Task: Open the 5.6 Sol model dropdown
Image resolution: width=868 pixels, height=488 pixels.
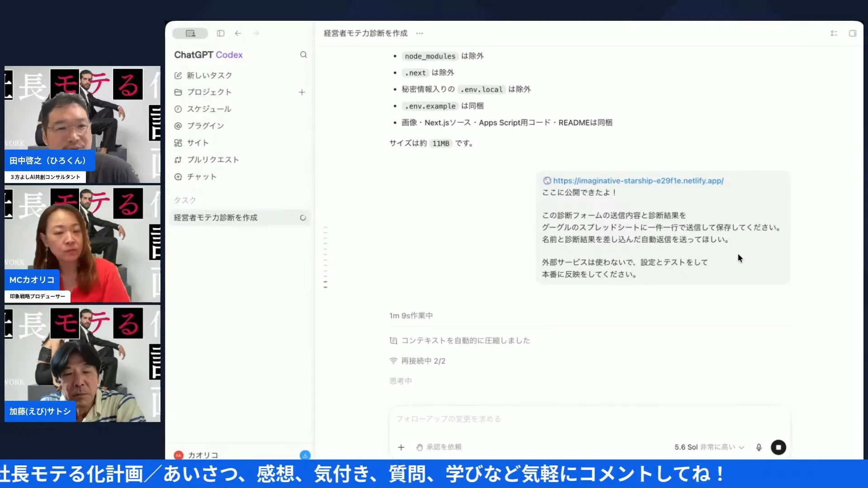Action: pyautogui.click(x=709, y=447)
